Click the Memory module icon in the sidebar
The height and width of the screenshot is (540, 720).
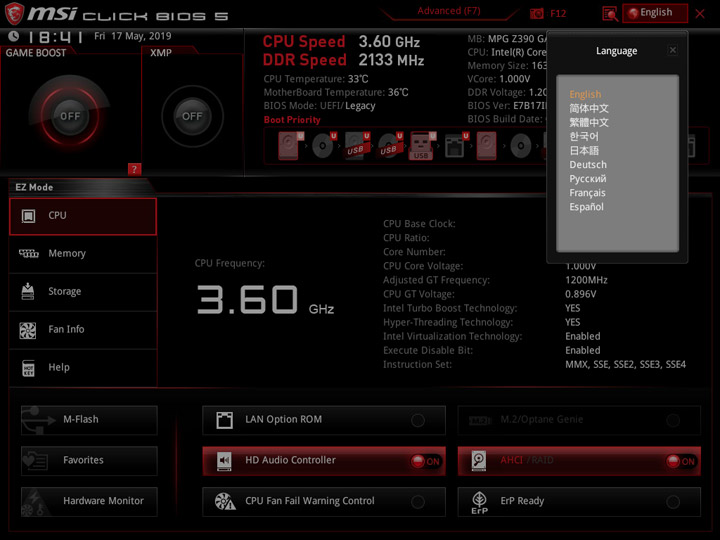28,253
